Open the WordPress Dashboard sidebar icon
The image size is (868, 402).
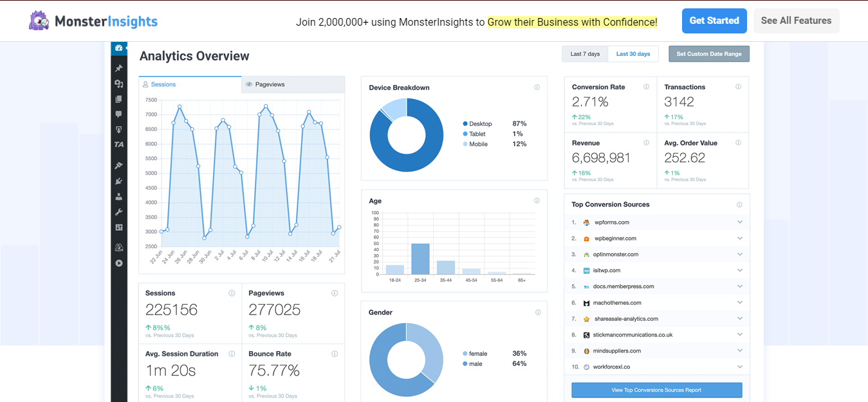point(118,48)
